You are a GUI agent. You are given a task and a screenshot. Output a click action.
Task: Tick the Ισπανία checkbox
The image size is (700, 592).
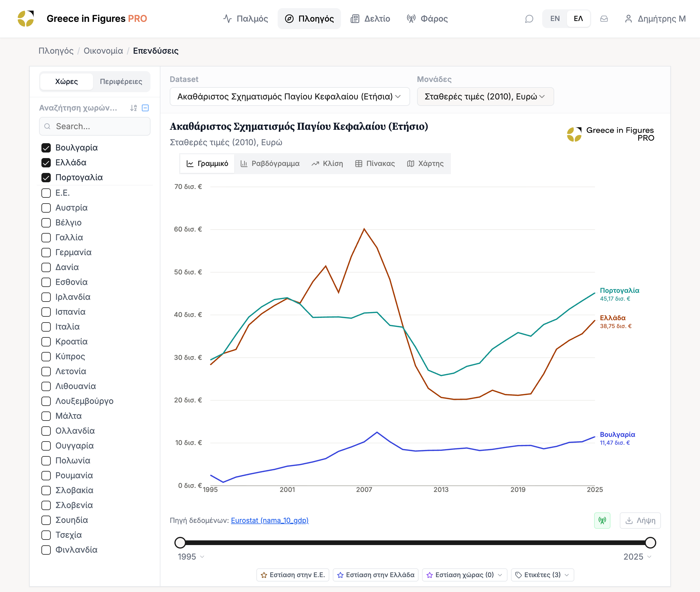46,312
